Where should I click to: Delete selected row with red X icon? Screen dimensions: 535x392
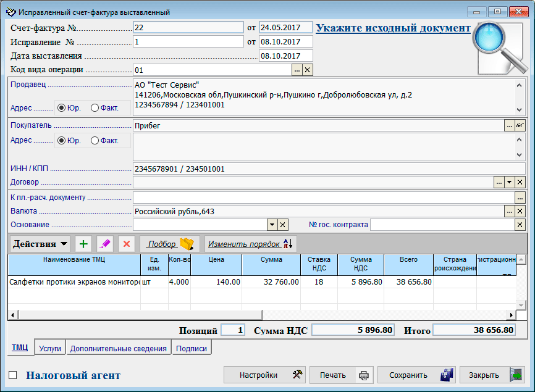[127, 244]
